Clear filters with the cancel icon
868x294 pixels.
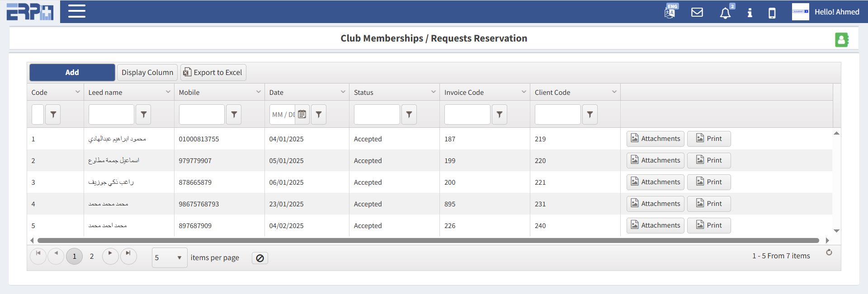(x=260, y=258)
